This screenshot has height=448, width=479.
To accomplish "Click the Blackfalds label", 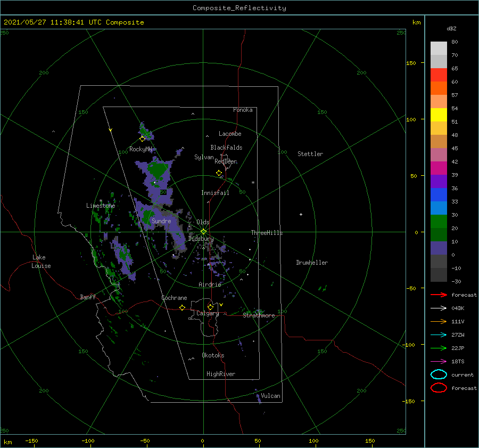I will tap(226, 148).
